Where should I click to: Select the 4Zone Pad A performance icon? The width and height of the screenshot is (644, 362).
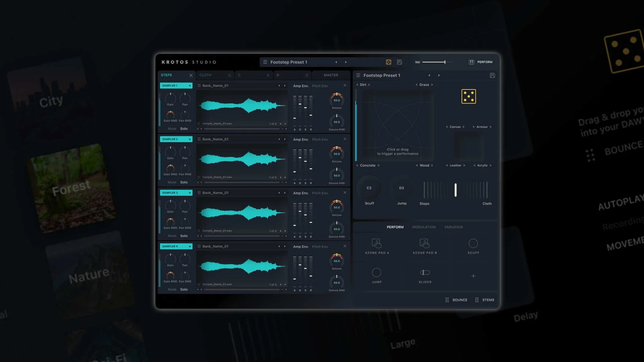[377, 243]
